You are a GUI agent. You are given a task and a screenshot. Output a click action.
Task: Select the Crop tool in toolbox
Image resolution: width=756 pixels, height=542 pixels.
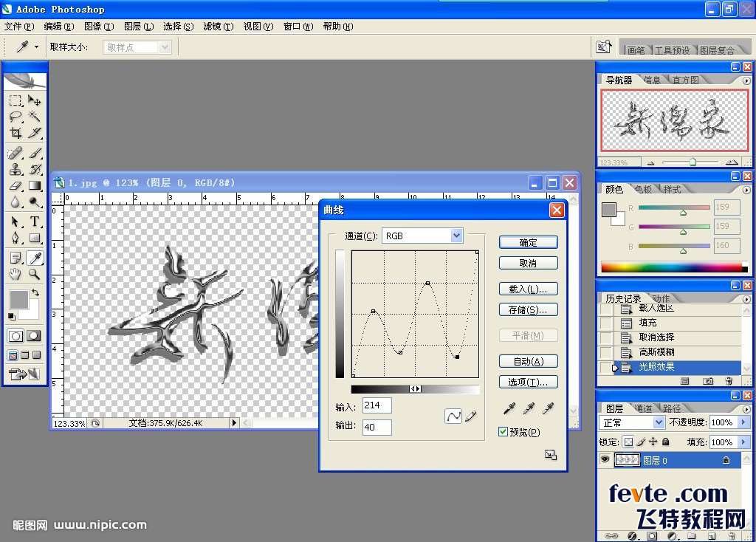tap(16, 133)
